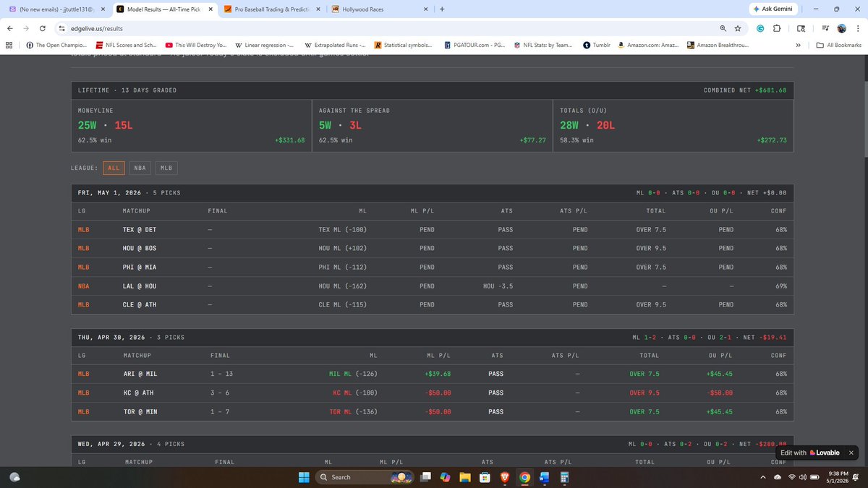Click the LAL @ HOU matchup

(140, 286)
